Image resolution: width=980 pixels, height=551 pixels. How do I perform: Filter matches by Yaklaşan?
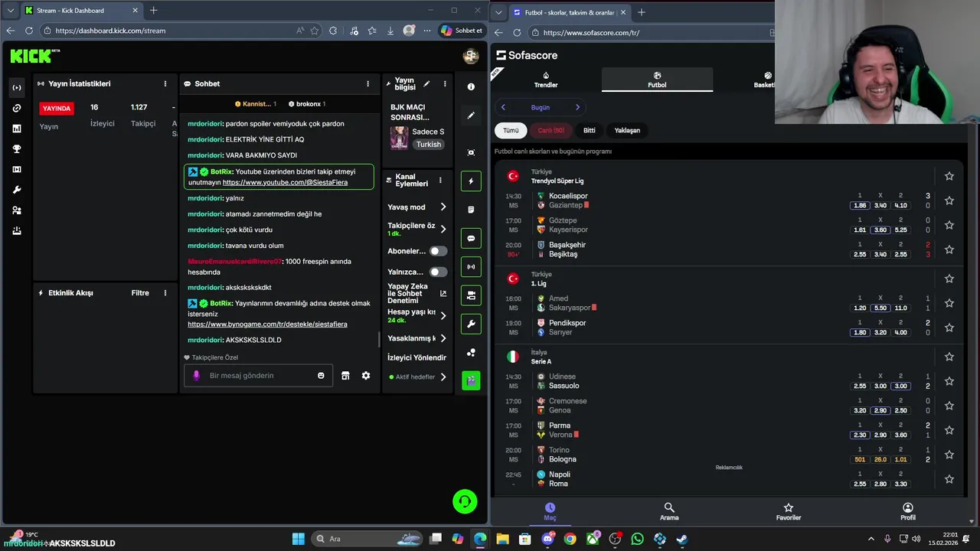click(x=627, y=130)
